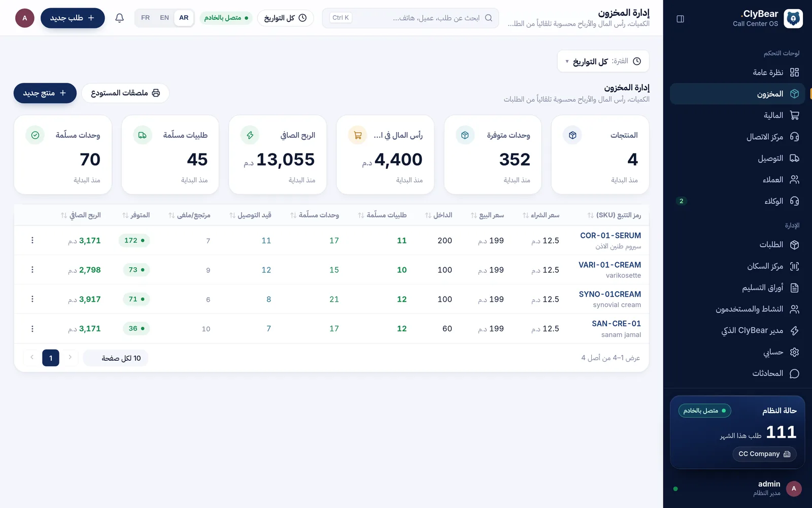Open التوصيل in sidebar
812x508 pixels.
pyautogui.click(x=737, y=158)
